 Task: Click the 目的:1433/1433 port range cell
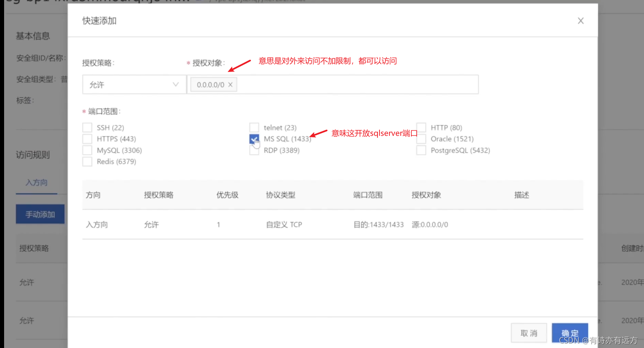click(379, 225)
